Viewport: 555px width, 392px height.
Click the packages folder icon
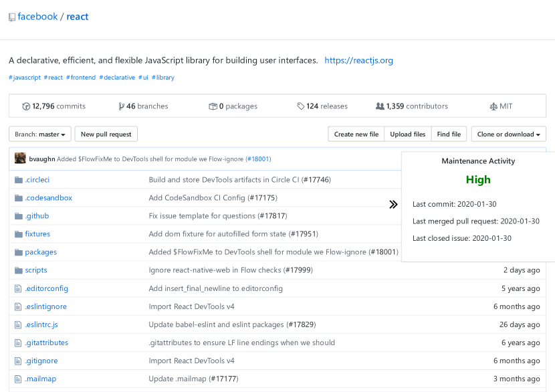(x=19, y=252)
